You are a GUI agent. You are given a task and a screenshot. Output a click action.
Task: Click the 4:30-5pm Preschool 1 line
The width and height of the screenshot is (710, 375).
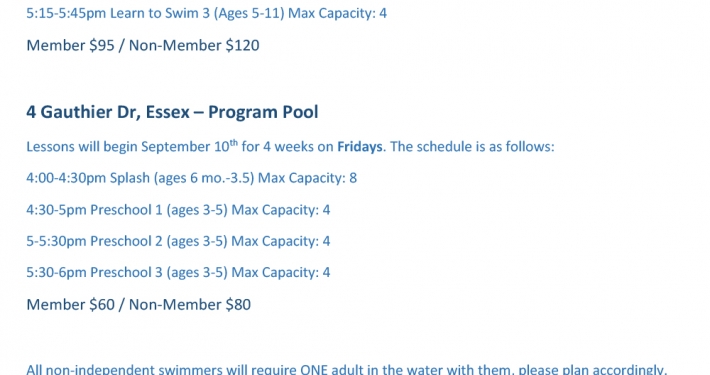pyautogui.click(x=178, y=210)
